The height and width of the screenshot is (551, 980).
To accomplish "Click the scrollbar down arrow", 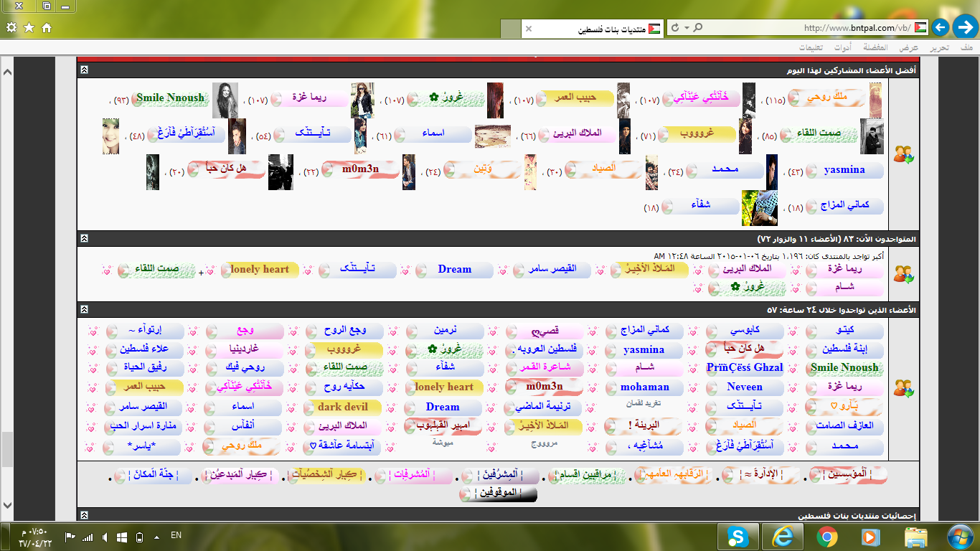I will [x=8, y=505].
